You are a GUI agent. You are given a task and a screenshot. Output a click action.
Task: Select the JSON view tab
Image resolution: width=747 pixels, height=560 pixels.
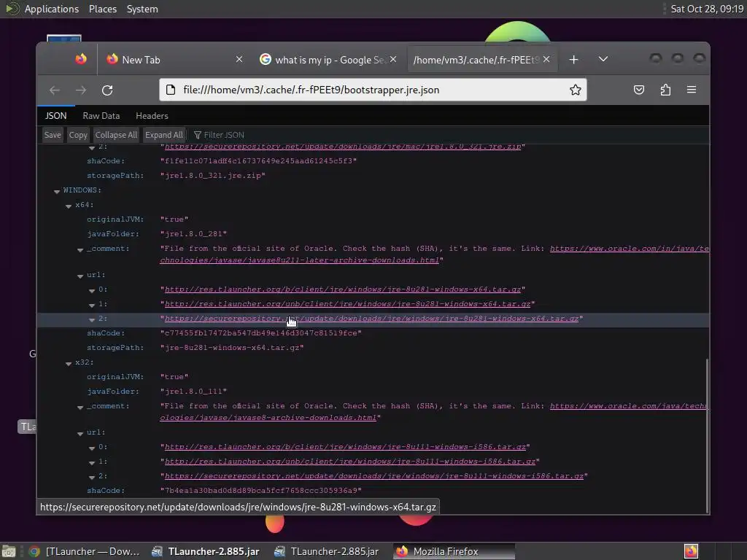point(55,116)
